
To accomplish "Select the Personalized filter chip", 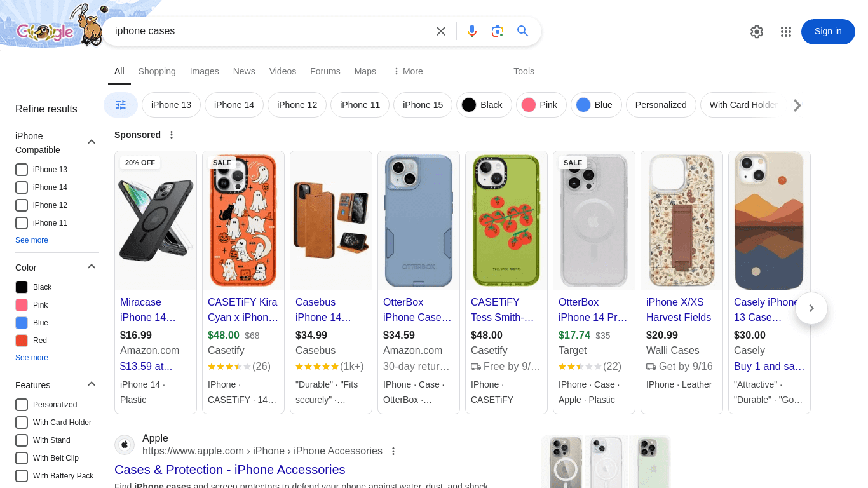I will 661,105.
